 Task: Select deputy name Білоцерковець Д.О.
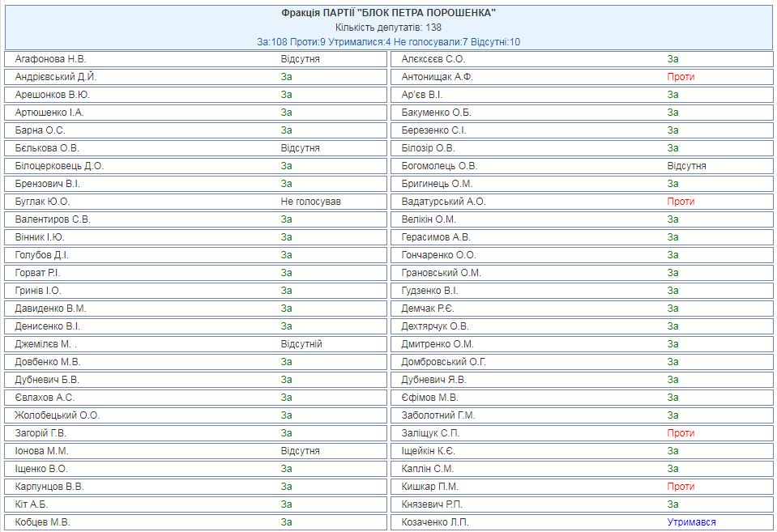[59, 166]
